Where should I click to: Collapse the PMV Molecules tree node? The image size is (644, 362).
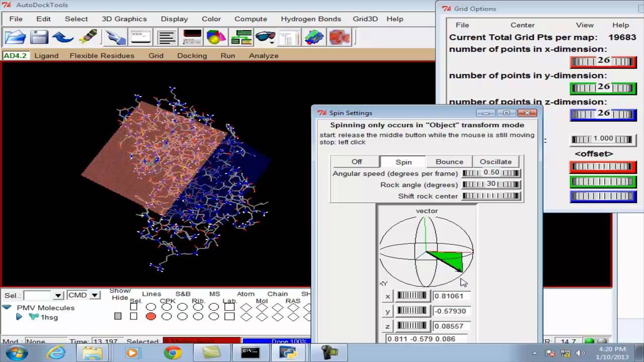pos(7,307)
